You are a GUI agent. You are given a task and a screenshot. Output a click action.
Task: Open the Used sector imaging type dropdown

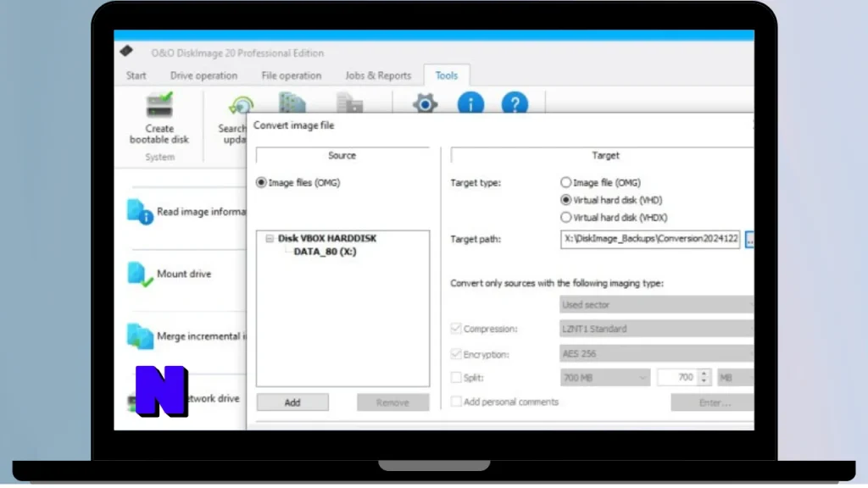coord(657,305)
